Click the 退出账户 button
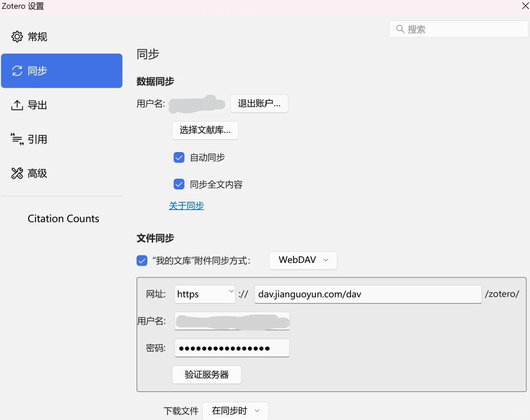The image size is (530, 420). [x=259, y=103]
